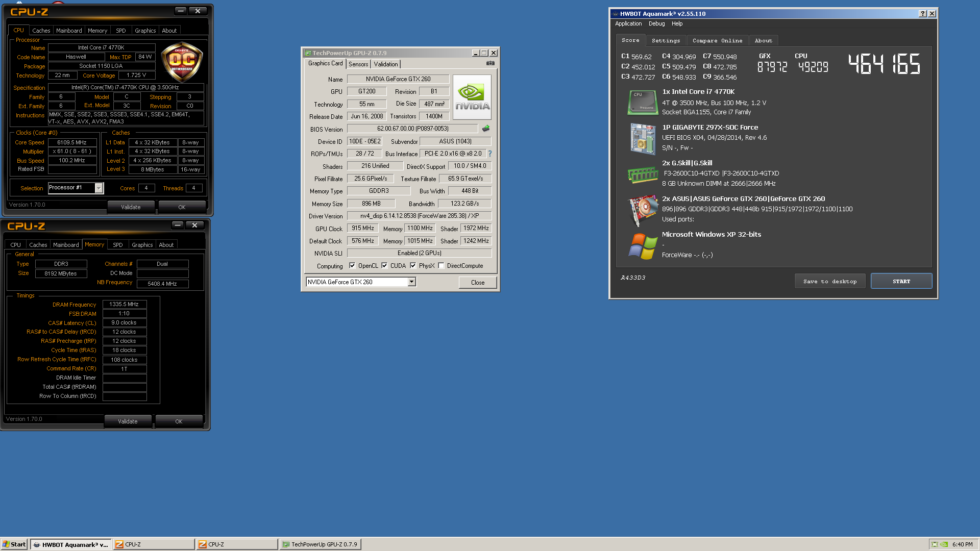Click the graphics card icon in Aquamark
The width and height of the screenshot is (980, 551).
[643, 210]
